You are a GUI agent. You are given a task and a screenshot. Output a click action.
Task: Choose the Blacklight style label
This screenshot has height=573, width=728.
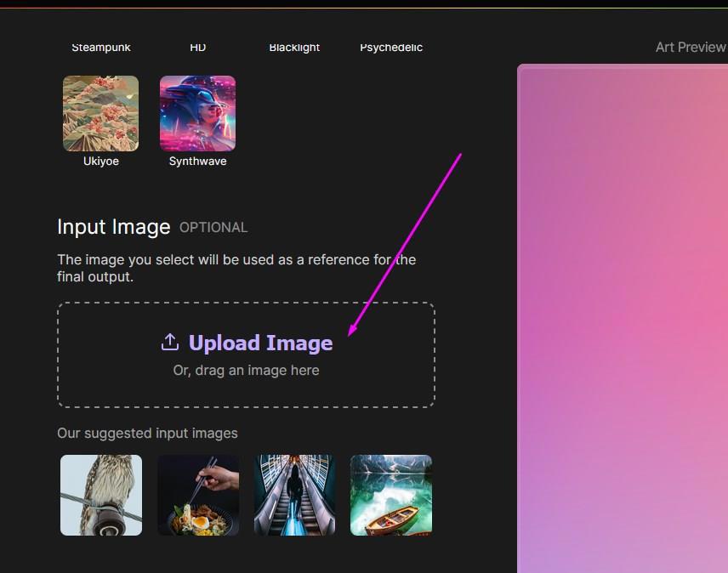(294, 48)
